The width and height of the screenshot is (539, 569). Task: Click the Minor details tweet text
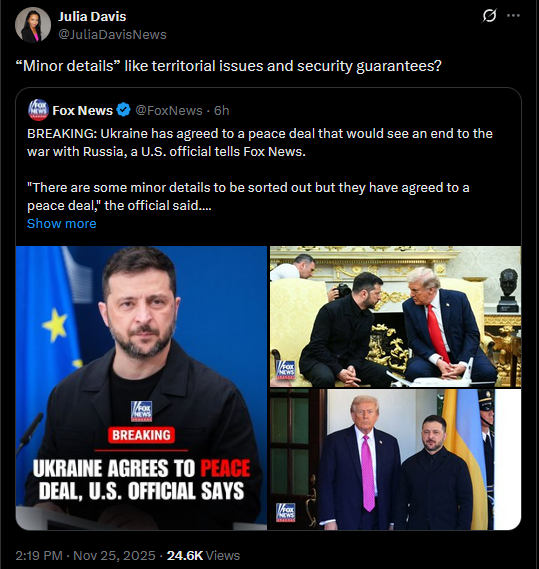[x=229, y=66]
